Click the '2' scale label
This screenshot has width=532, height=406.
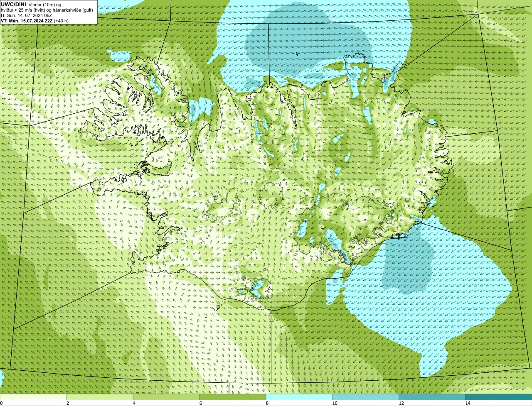click(67, 403)
